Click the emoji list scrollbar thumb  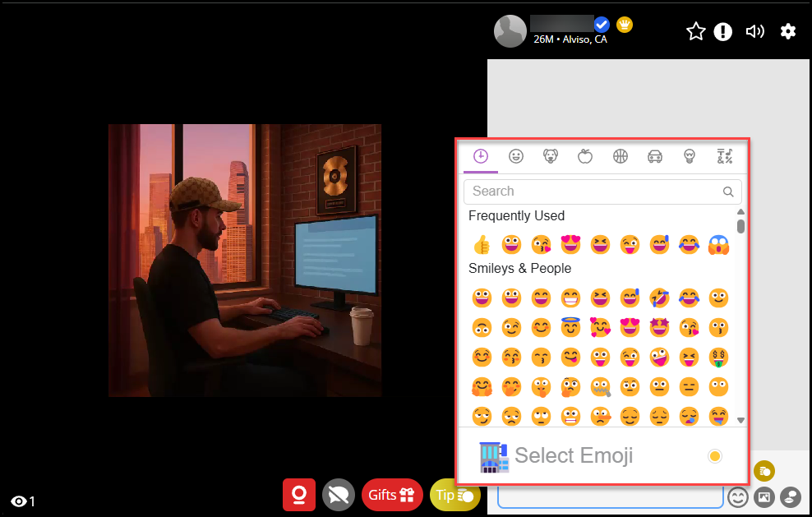[740, 226]
